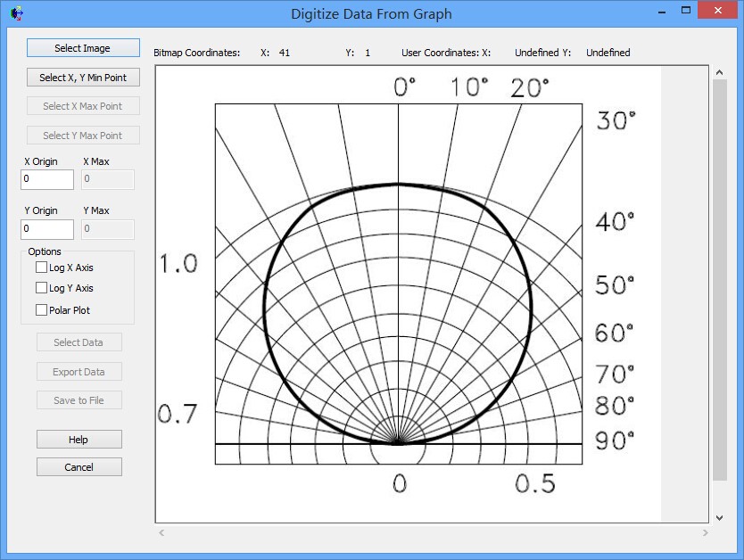Click the plot origin at 0 label

[400, 483]
